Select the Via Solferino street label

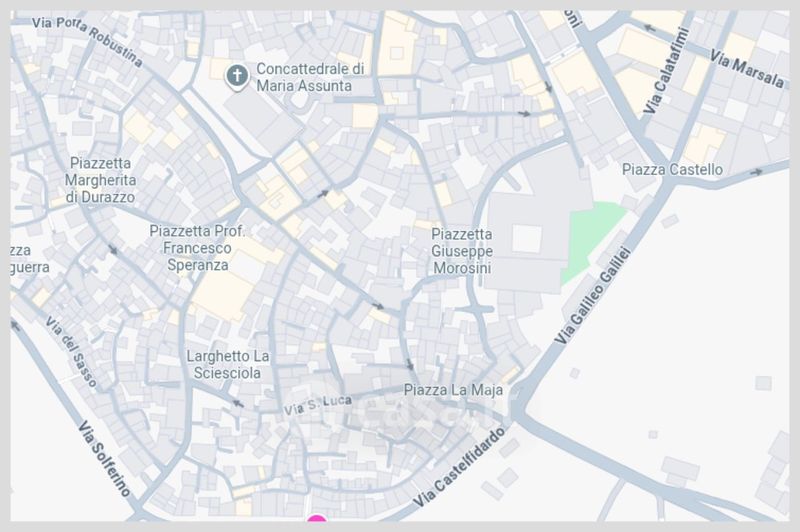click(x=105, y=459)
